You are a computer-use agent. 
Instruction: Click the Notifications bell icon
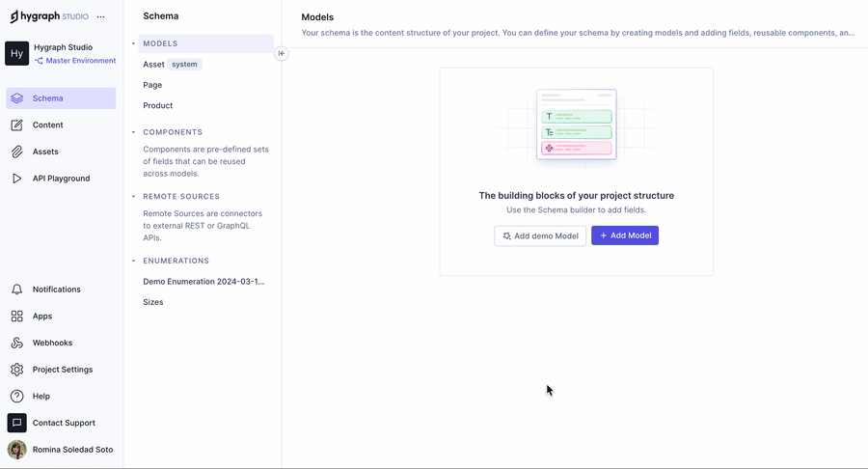tap(17, 290)
